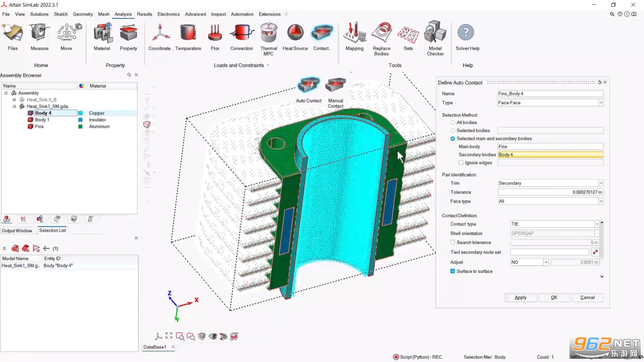Collapse the Heat_Sink1_SM.gda node
The image size is (644, 362).
click(x=14, y=106)
